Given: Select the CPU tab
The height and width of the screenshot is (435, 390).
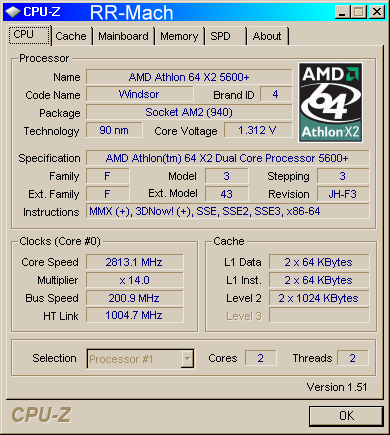Looking at the screenshot, I should pyautogui.click(x=29, y=34).
